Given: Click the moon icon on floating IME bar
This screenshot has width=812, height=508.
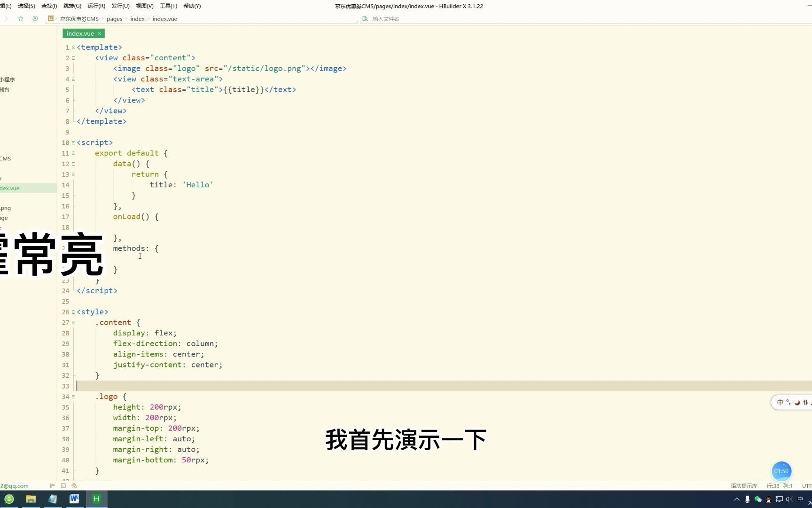Looking at the screenshot, I should click(x=797, y=403).
